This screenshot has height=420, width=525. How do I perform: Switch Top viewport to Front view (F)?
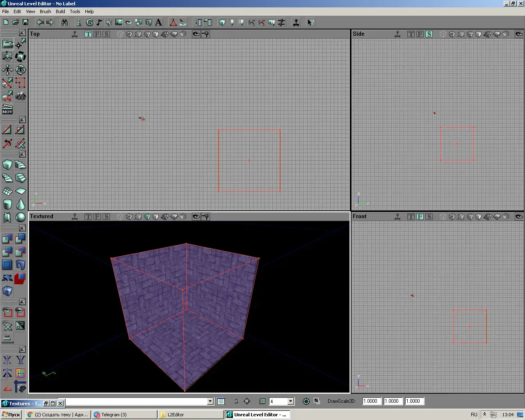97,34
